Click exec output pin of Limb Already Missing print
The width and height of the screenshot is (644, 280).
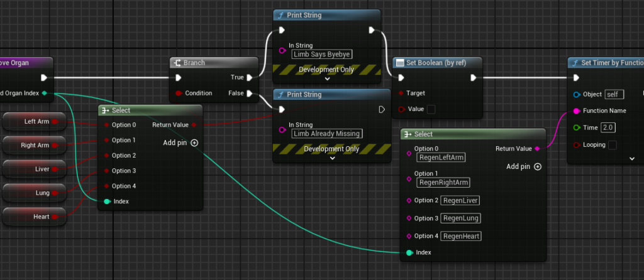381,110
